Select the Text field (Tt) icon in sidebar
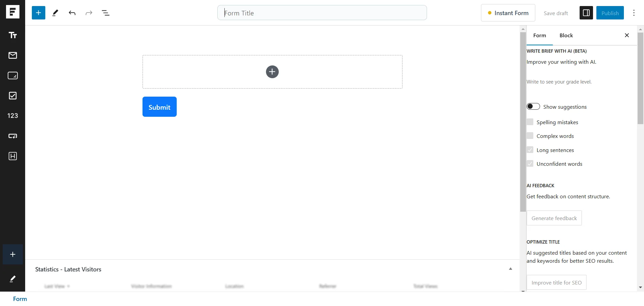Screen dimensions: 644x306 12,35
